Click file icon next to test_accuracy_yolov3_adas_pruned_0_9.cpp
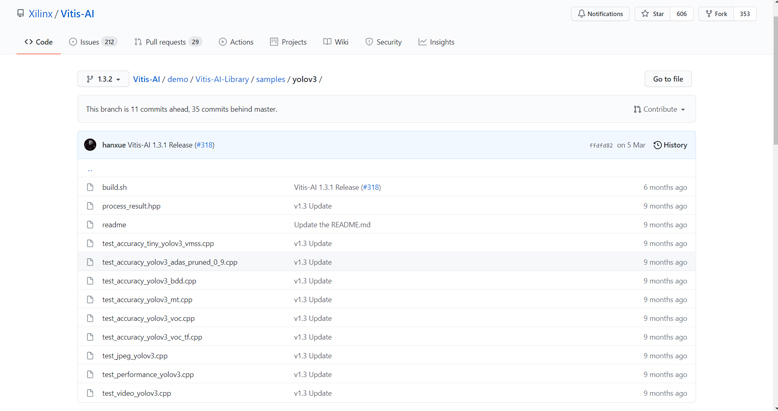Image resolution: width=778 pixels, height=411 pixels. click(x=90, y=262)
